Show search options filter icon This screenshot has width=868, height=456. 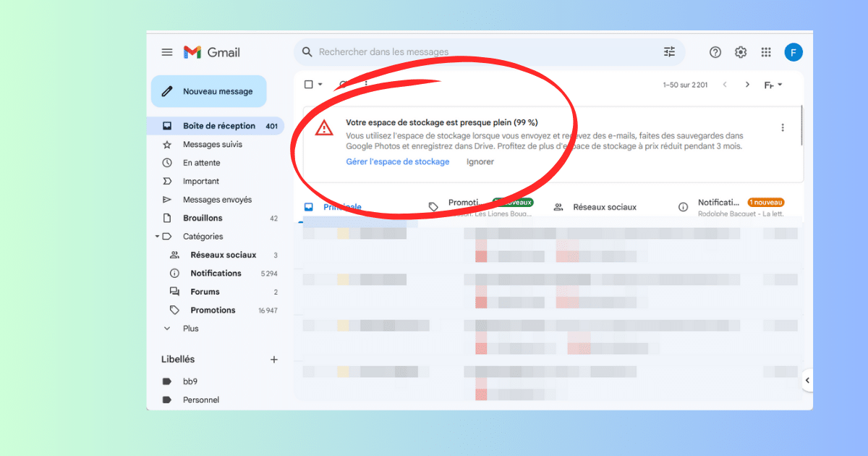coord(669,52)
